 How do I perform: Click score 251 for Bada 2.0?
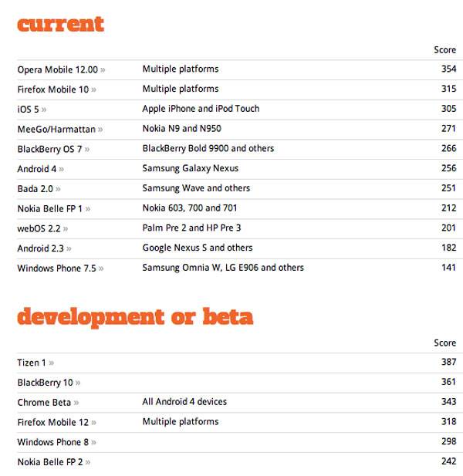click(449, 188)
